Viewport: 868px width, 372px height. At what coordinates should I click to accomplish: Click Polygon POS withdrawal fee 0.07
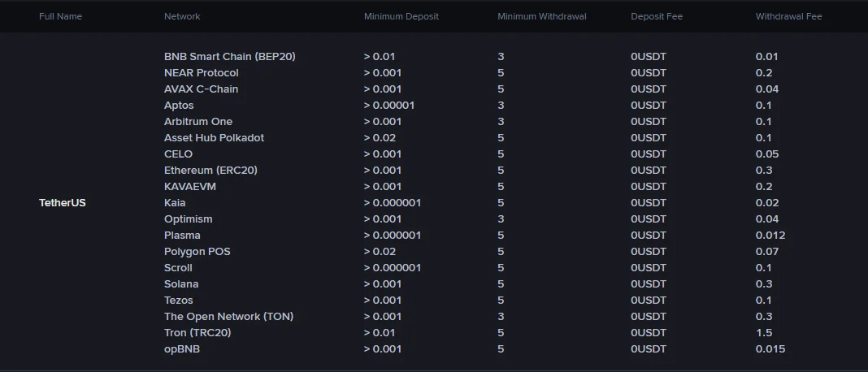(x=767, y=251)
